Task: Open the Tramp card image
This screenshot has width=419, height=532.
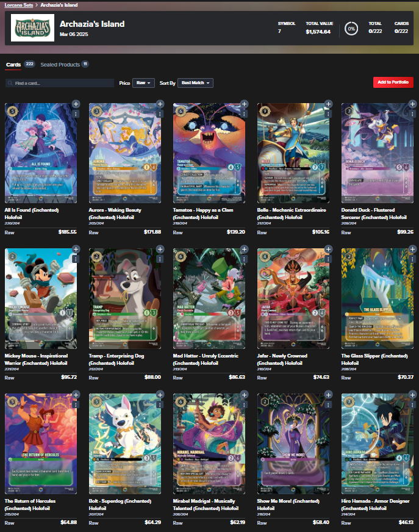Action: (x=125, y=298)
